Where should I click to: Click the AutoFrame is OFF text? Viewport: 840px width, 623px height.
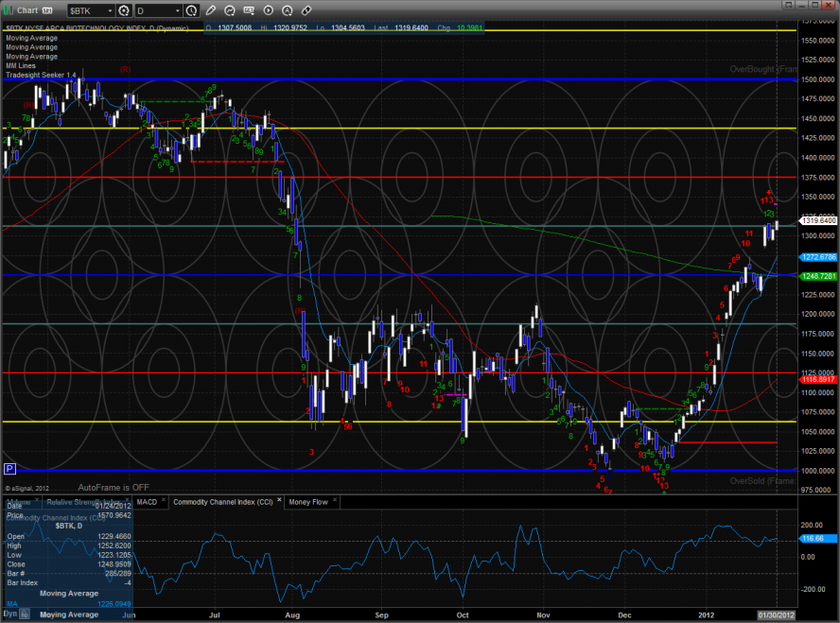114,488
